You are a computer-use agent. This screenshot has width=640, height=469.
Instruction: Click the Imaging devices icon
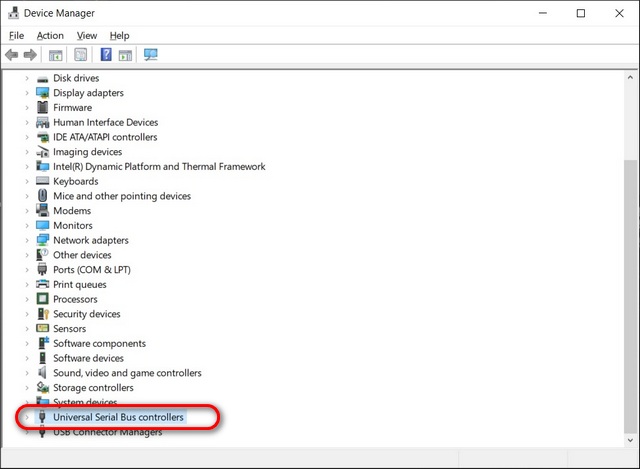[42, 152]
